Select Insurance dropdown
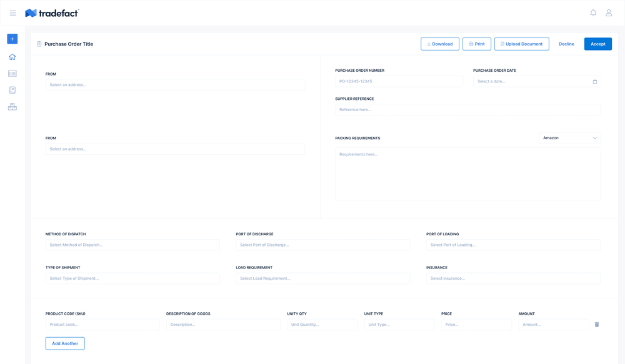The height and width of the screenshot is (364, 625). (x=513, y=278)
